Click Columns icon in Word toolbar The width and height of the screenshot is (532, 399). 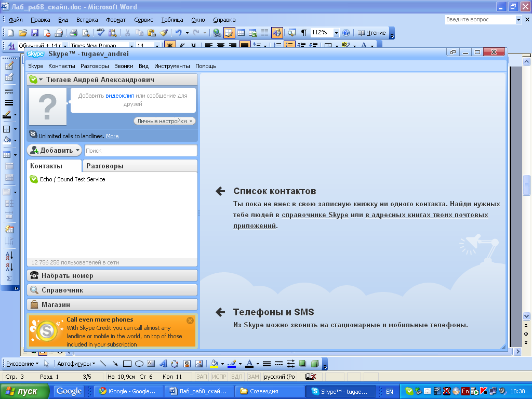(264, 33)
